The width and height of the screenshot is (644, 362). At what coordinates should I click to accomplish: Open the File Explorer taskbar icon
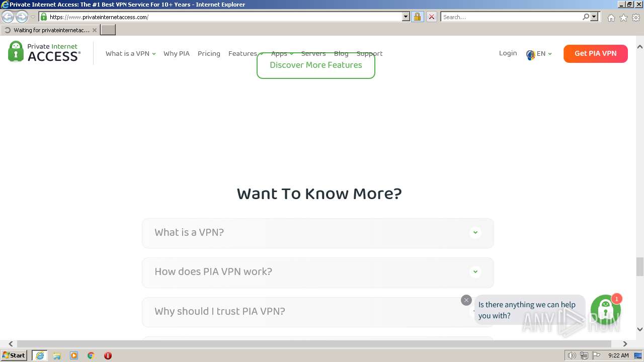(x=57, y=355)
